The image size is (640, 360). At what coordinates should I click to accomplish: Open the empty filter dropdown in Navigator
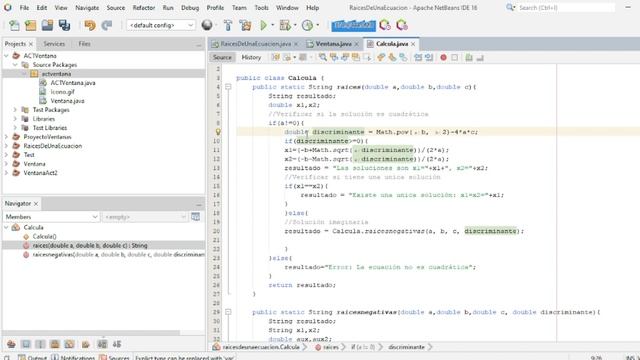pos(145,217)
